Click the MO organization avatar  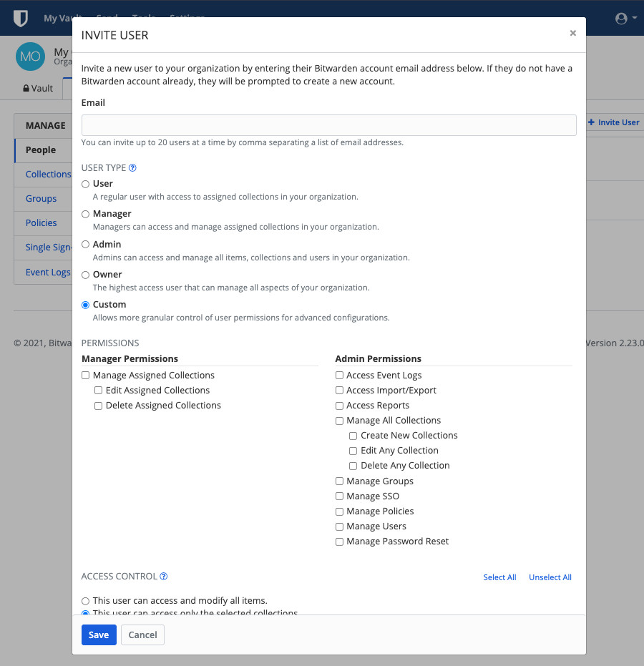(x=30, y=57)
